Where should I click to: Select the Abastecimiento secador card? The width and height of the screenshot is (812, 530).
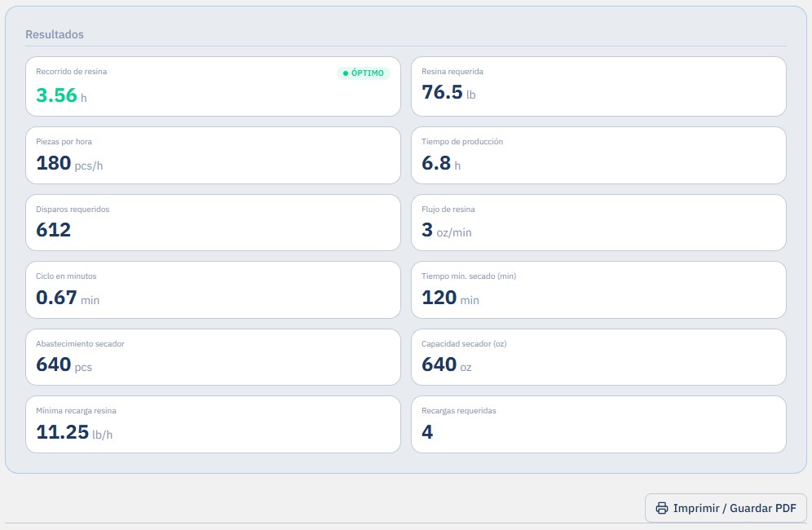click(213, 357)
